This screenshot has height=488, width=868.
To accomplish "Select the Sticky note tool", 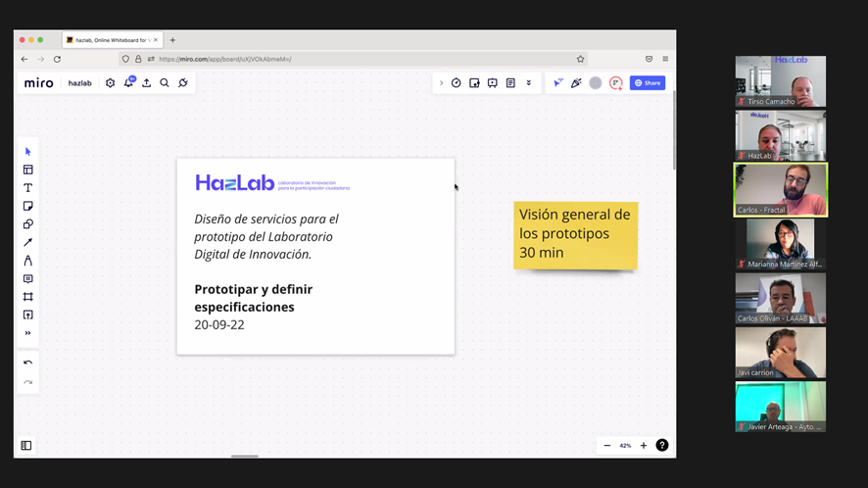I will pyautogui.click(x=27, y=206).
